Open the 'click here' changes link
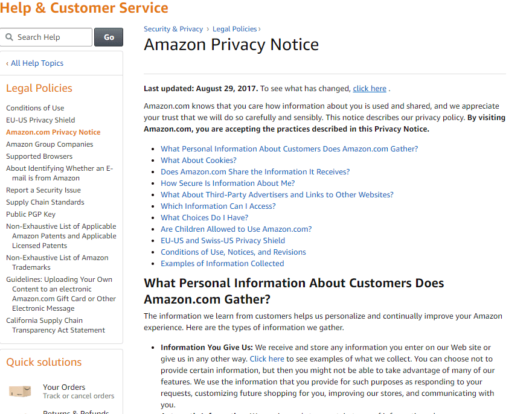Viewport: 532px width, 414px height. coord(370,89)
